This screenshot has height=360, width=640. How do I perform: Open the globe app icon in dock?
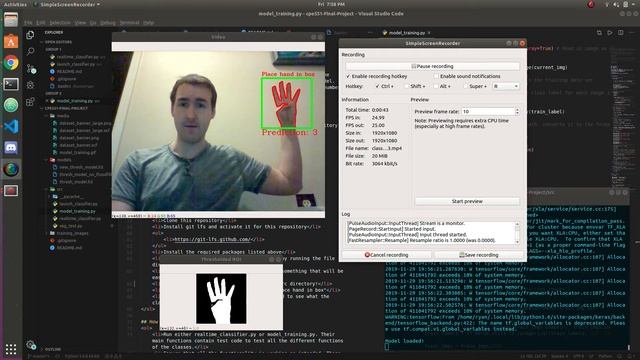[x=11, y=169]
